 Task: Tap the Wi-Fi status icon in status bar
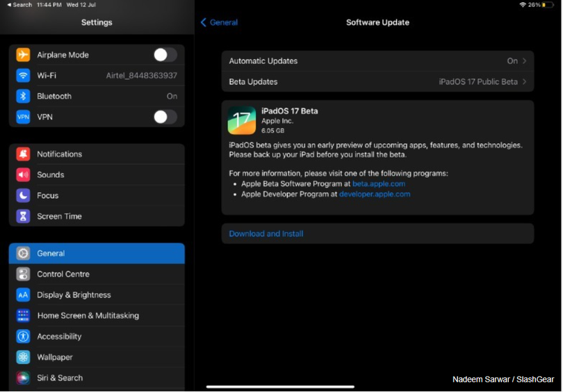pos(523,5)
